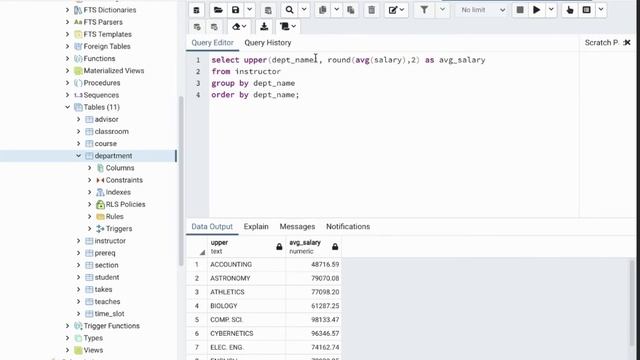This screenshot has width=640, height=360.
Task: Open the Edit pencil dropdown
Action: (x=396, y=10)
